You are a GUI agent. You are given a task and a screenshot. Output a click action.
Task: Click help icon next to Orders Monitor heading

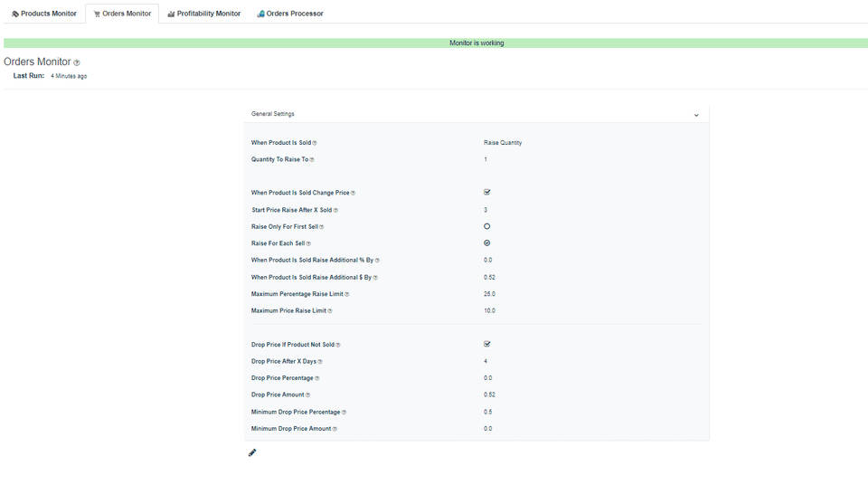[x=77, y=62]
